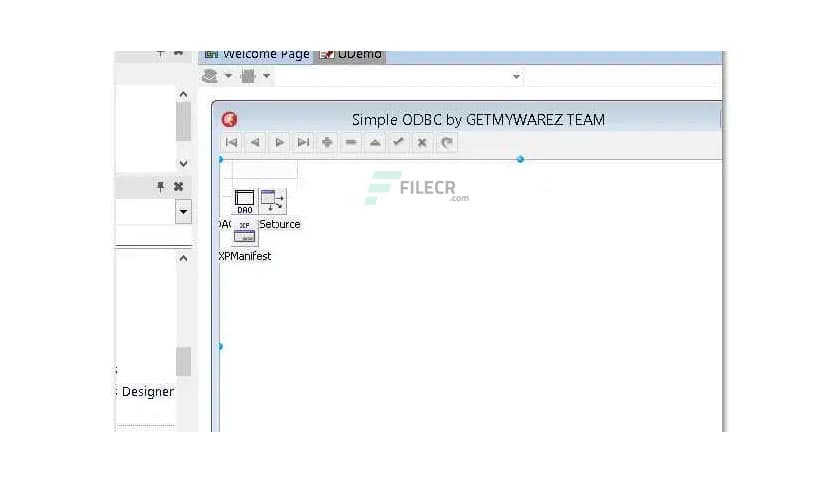
Task: Go to next record in navigator
Action: pos(279,142)
